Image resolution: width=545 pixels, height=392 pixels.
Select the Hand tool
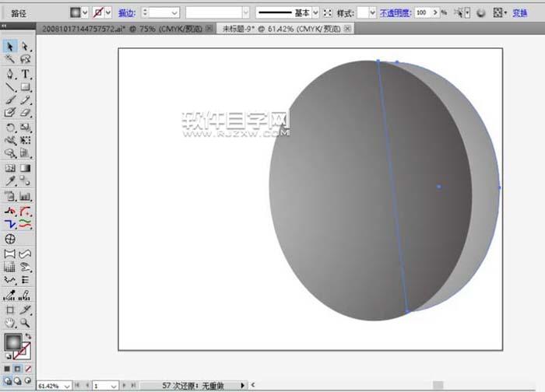pyautogui.click(x=10, y=322)
